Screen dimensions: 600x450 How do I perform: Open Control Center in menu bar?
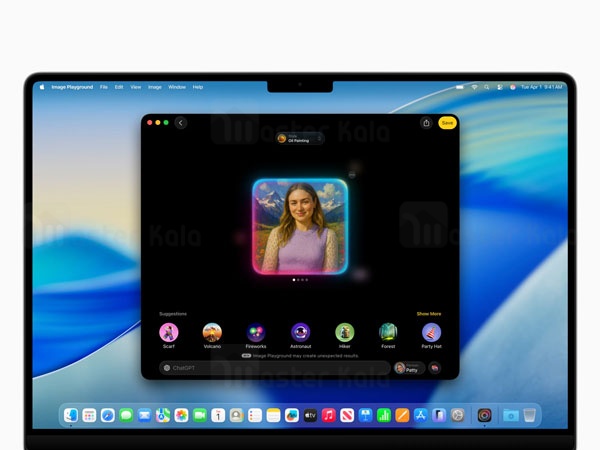500,87
